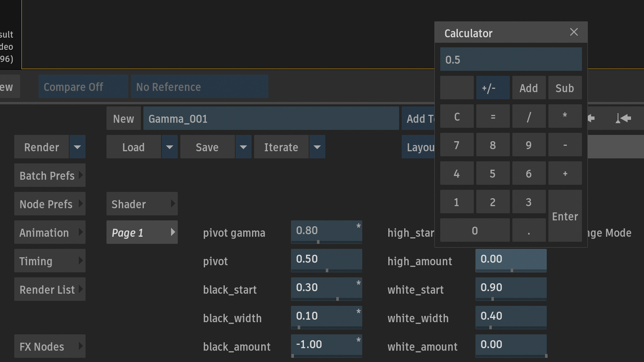Close the Calculator popup
This screenshot has height=362, width=644.
click(574, 32)
